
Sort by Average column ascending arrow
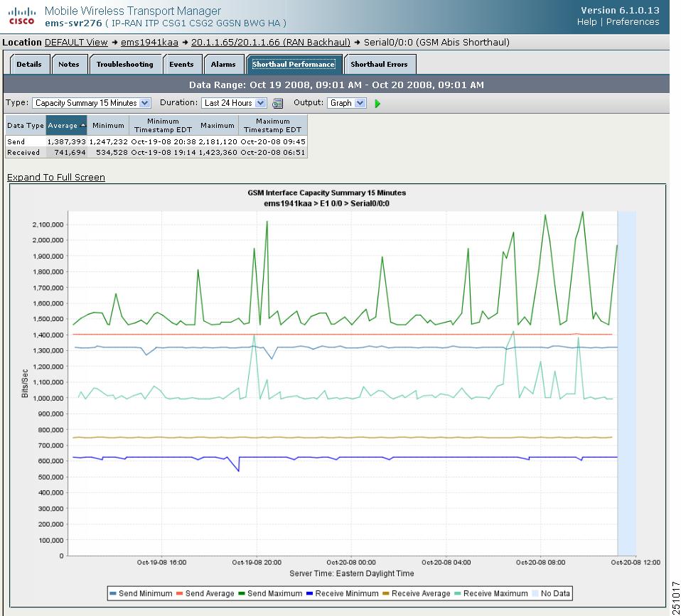pyautogui.click(x=83, y=126)
